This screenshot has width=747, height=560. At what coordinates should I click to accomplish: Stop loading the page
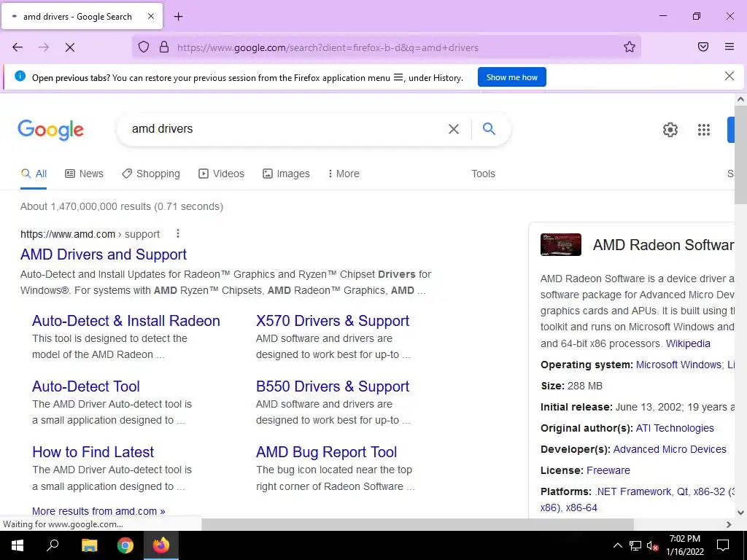69,47
